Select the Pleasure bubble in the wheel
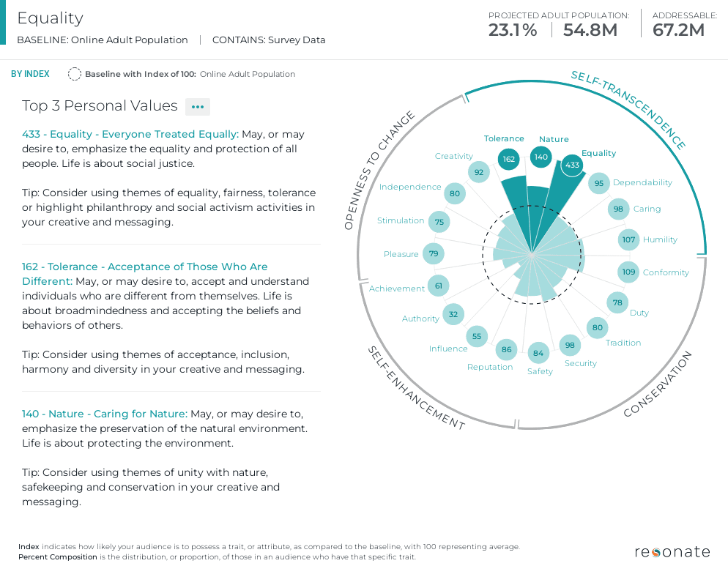728x577 pixels. click(433, 253)
